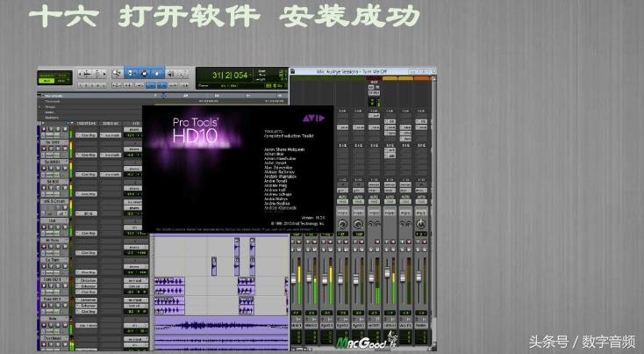This screenshot has height=354, width=644.
Task: Click the MIDI note zoom button
Action: (x=97, y=73)
